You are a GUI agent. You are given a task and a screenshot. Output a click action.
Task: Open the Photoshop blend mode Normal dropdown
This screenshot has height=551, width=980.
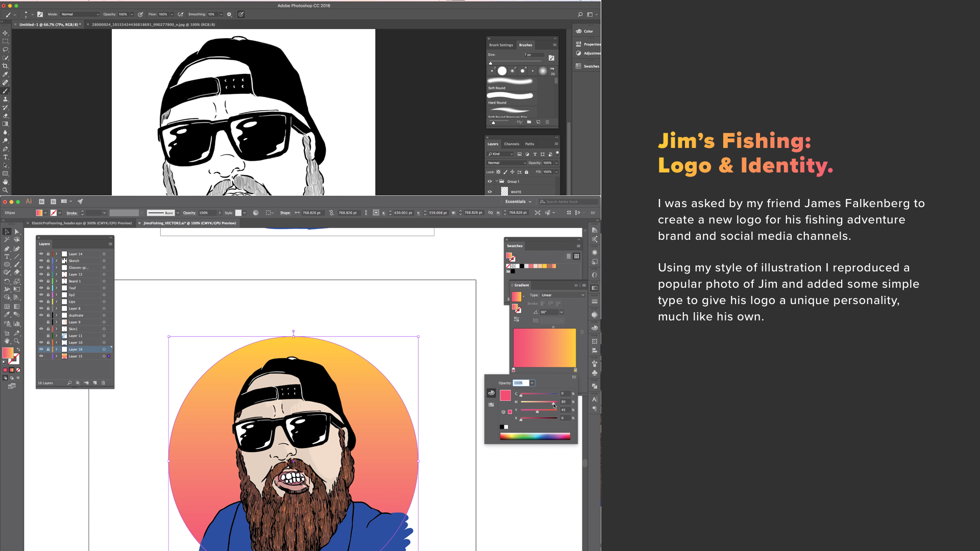click(506, 163)
